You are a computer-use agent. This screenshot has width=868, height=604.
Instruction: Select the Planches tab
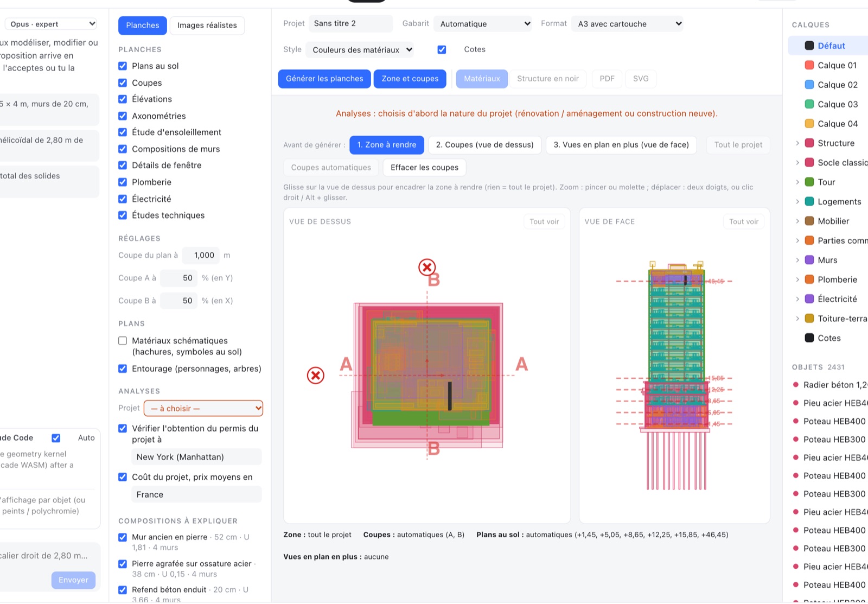pyautogui.click(x=143, y=26)
